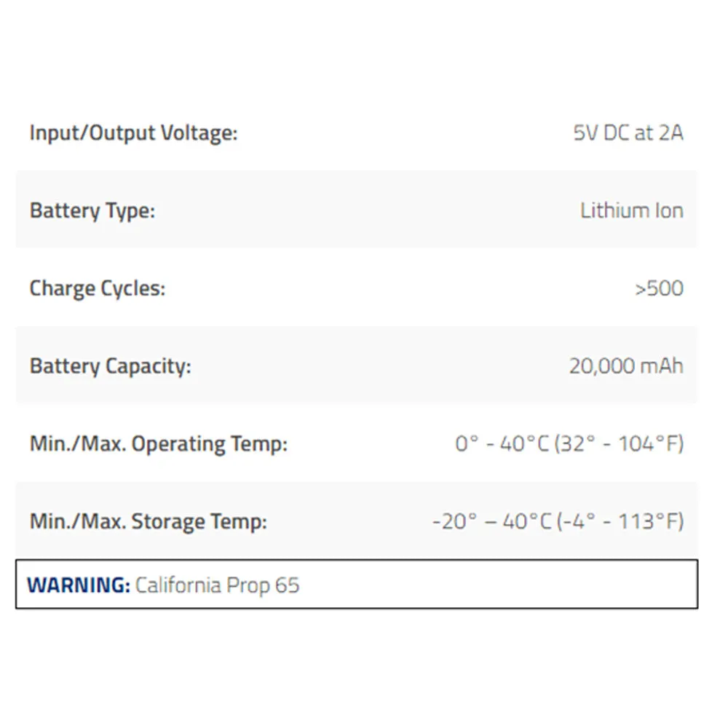The width and height of the screenshot is (728, 728).
Task: Select the 0° - 40°C operating temperature value
Action: coord(569,444)
